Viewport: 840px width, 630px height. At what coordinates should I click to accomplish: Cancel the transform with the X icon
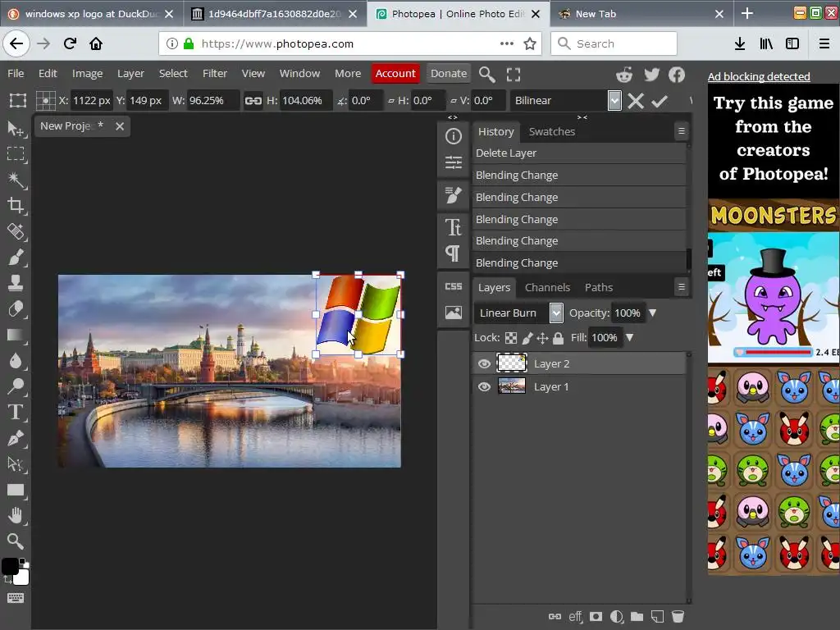tap(636, 101)
